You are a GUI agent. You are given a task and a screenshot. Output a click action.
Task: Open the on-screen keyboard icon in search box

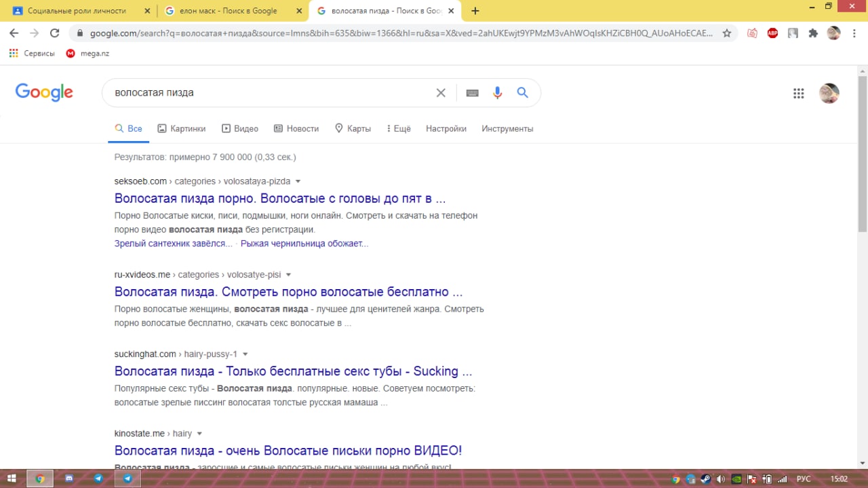point(473,93)
